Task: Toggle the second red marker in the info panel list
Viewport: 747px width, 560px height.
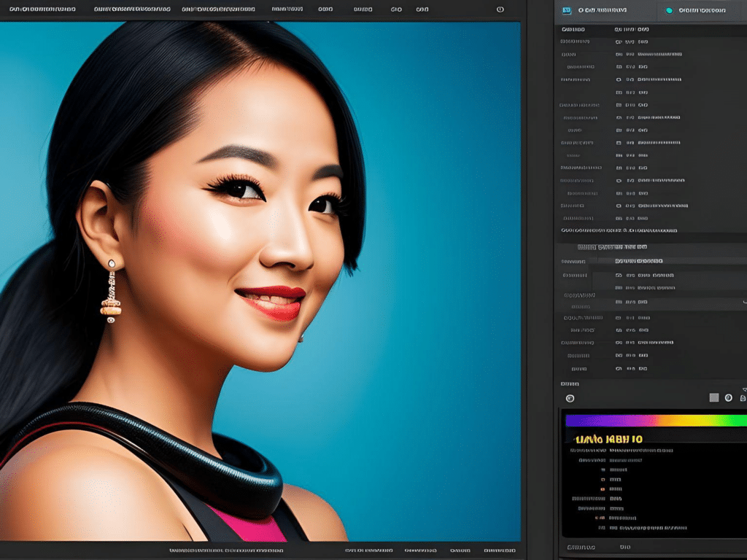Action: (603, 489)
